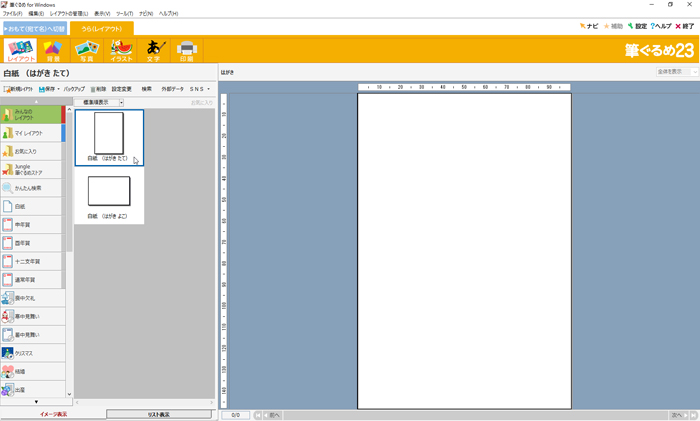The image size is (700, 421).
Task: Select the 白紙 (はがき よこ) thumbnail
Action: tap(109, 196)
